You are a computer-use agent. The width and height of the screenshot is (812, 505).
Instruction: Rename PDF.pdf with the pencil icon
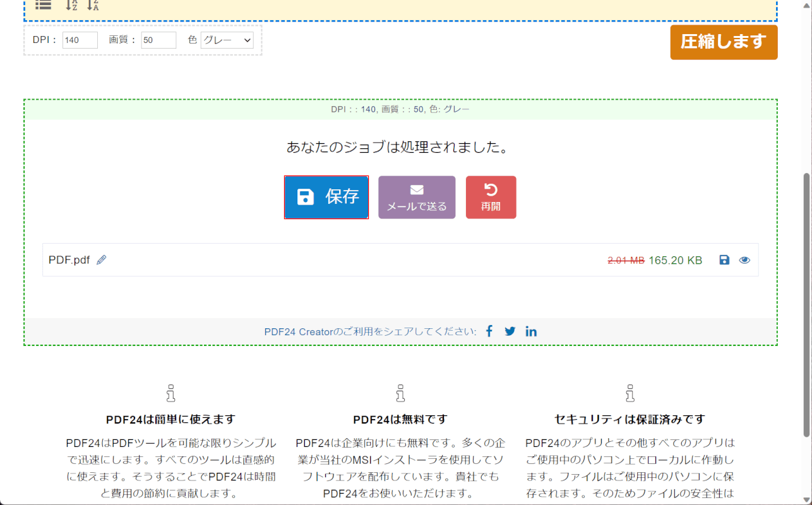[x=102, y=260]
